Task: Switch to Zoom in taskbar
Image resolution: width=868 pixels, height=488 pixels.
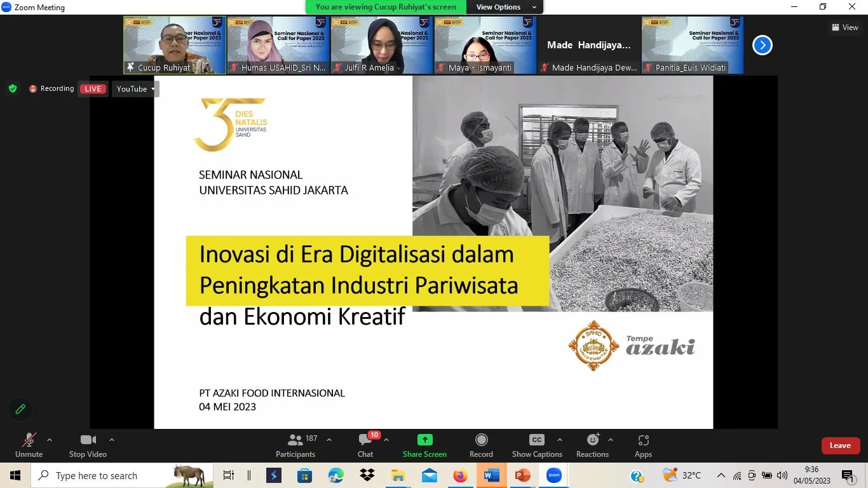Action: coord(554,475)
